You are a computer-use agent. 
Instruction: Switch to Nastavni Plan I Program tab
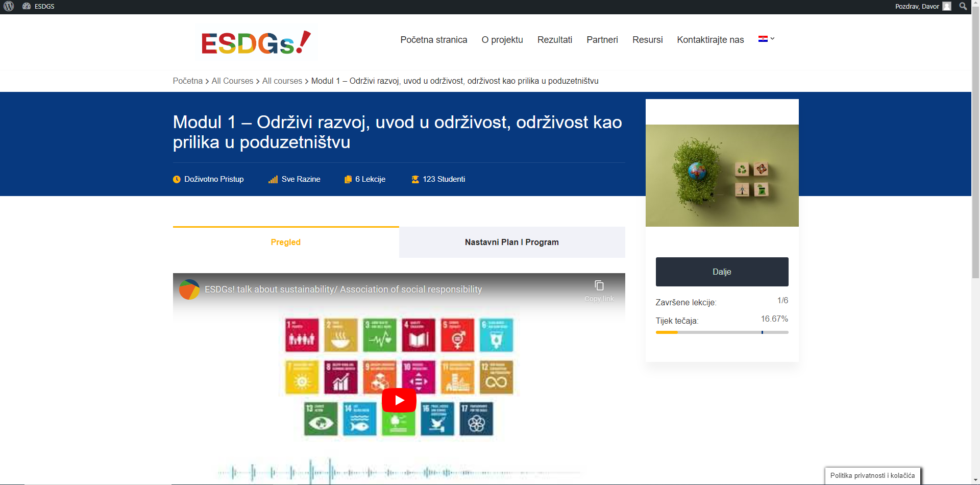tap(511, 243)
